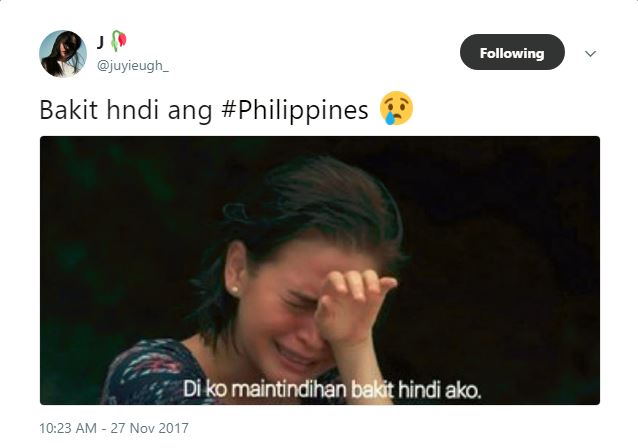Click the tweet text word Bakit
This screenshot has width=638, height=448.
tap(69, 110)
